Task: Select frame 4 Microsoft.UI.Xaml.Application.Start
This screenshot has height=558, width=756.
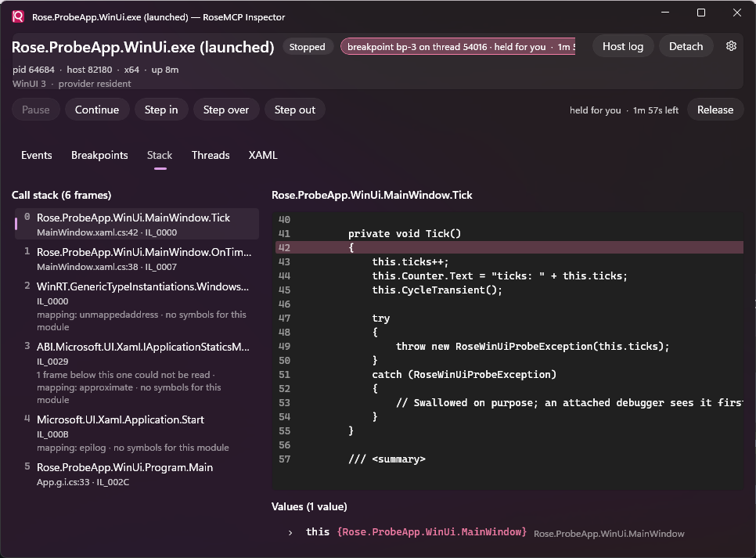Action: [x=137, y=433]
